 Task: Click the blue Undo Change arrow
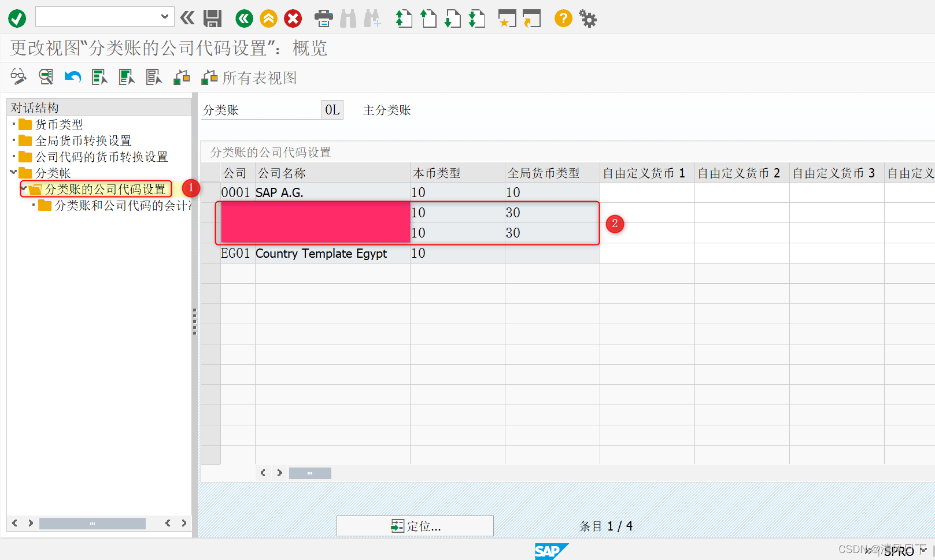click(x=73, y=76)
